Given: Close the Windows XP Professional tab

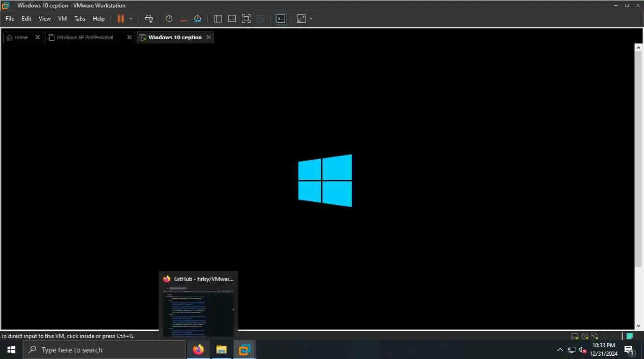Looking at the screenshot, I should click(x=130, y=37).
